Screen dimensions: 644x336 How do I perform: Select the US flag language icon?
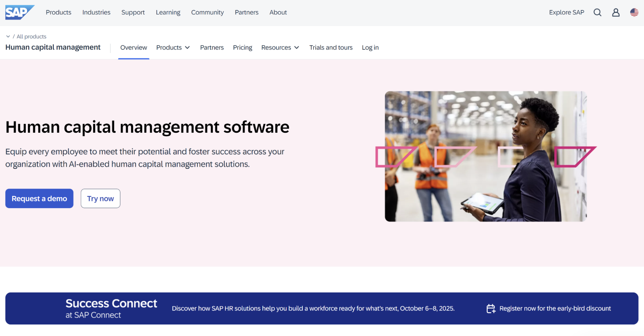click(634, 12)
